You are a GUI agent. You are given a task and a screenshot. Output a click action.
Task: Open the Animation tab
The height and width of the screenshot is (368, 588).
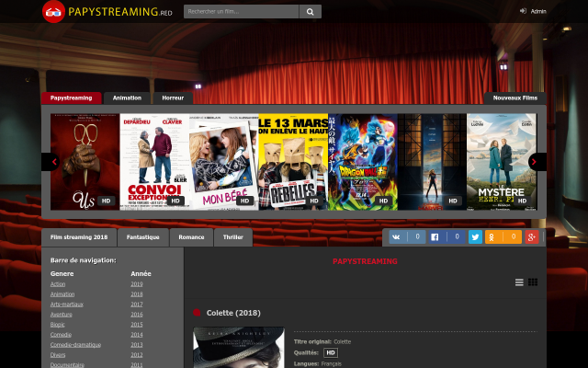pyautogui.click(x=127, y=98)
